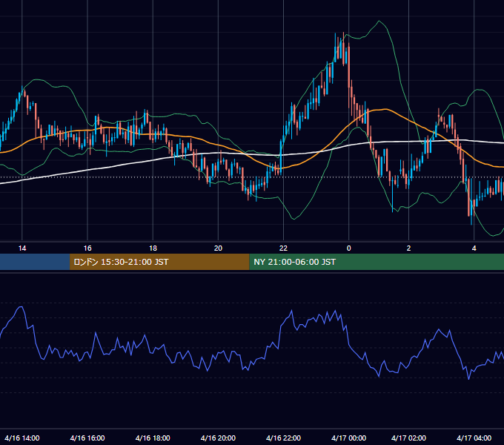Viewport: 504px width, 445px height.
Task: Click the 4/17 04:00 oscillator time label
Action: tap(474, 438)
